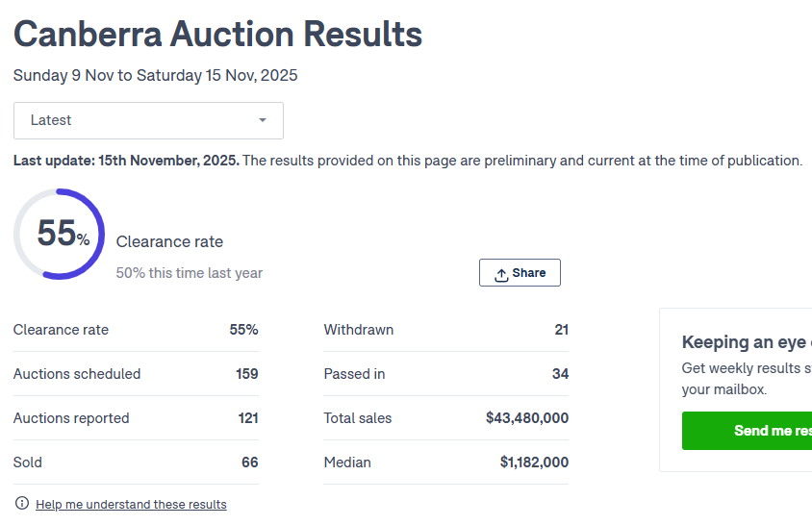Click the share arrow icon
Image resolution: width=812 pixels, height=525 pixels.
(x=501, y=274)
